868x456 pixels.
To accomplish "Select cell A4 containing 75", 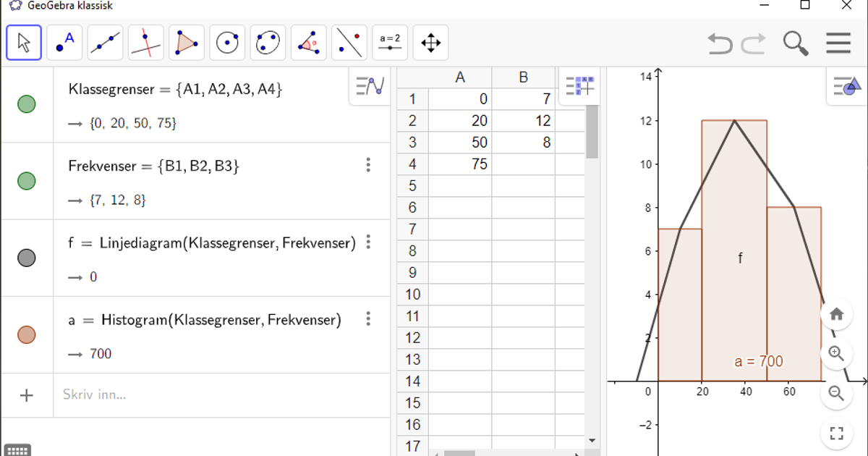I will (x=460, y=164).
